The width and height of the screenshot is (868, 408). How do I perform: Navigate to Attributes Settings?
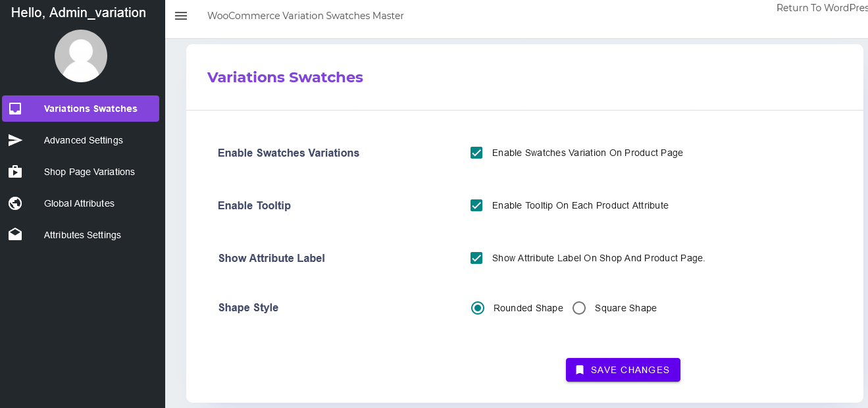tap(82, 235)
